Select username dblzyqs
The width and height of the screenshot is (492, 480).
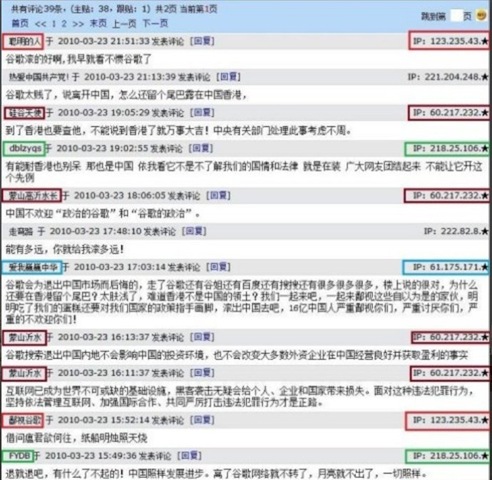25,148
